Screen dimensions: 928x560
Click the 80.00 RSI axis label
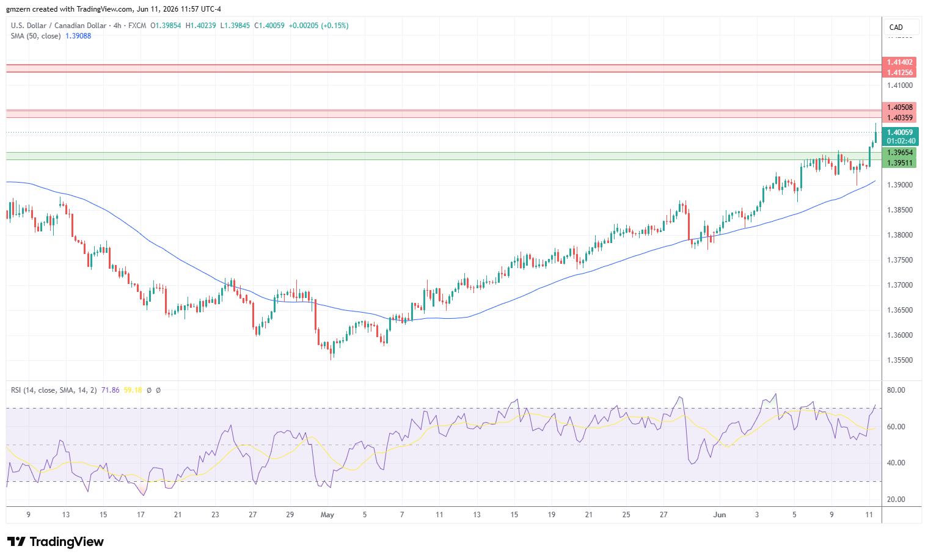[x=896, y=390]
